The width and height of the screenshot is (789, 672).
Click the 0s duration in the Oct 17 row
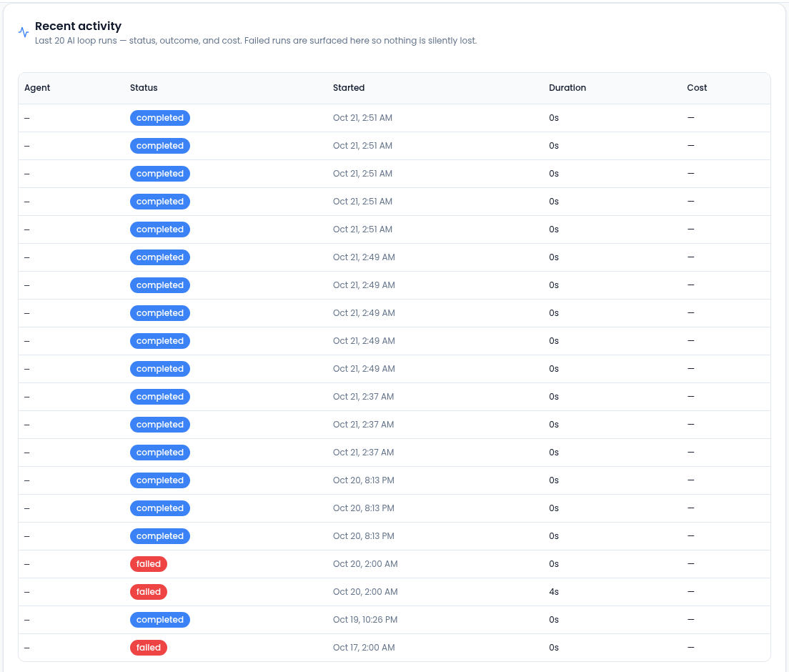553,647
